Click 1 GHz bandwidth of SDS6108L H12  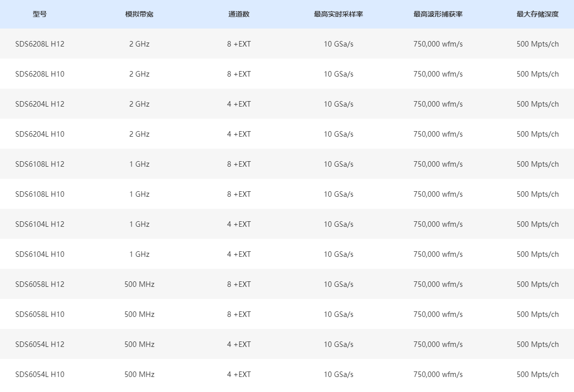coord(139,164)
